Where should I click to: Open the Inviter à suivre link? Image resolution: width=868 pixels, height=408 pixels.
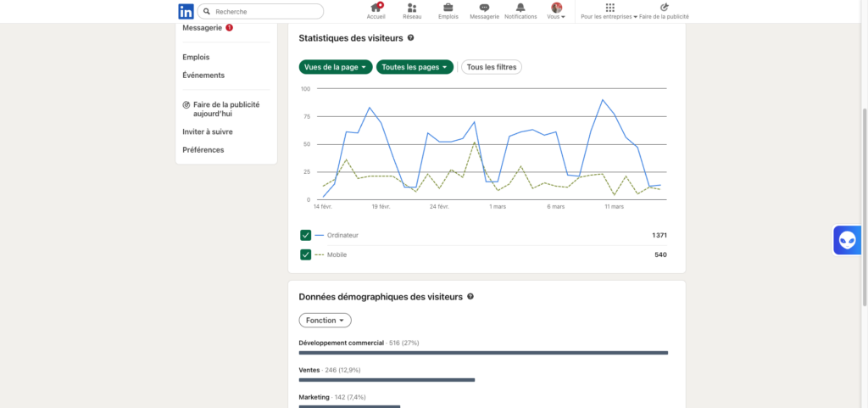click(x=208, y=131)
